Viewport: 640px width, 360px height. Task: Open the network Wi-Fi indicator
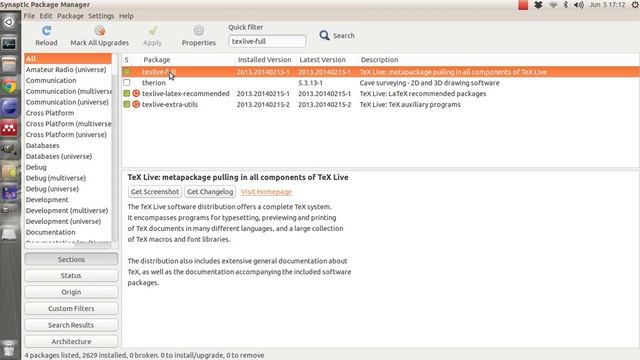coord(553,5)
